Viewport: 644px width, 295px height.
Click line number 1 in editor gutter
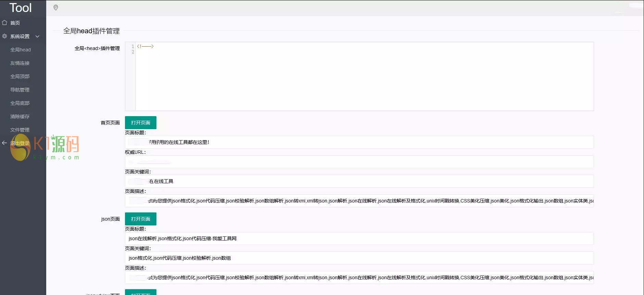point(133,46)
